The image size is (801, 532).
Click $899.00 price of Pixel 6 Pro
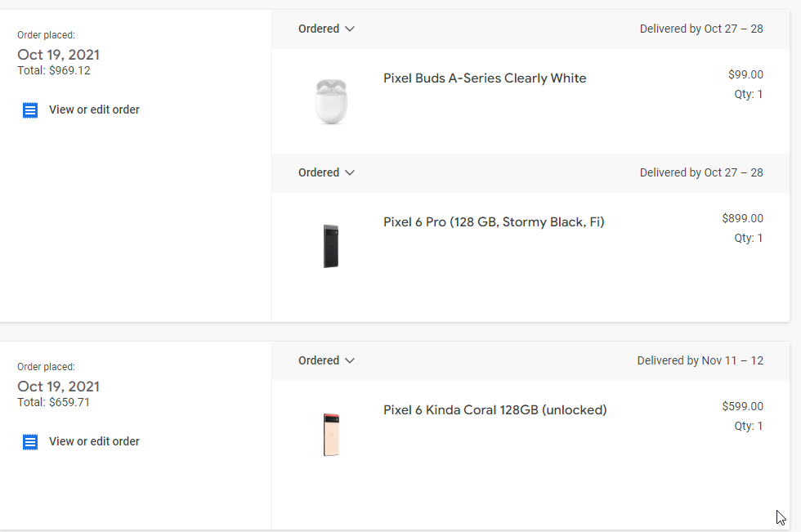(742, 218)
